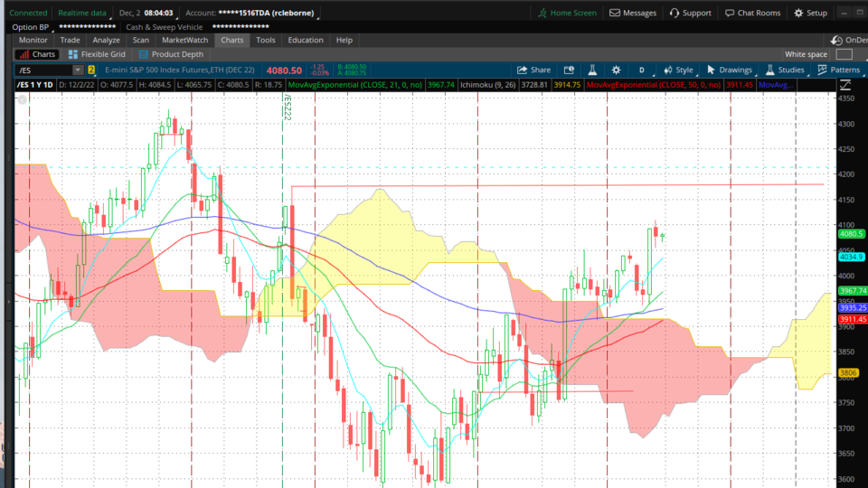The width and height of the screenshot is (868, 488).
Task: Click the drawing set icon at chart corner
Action: tap(845, 85)
